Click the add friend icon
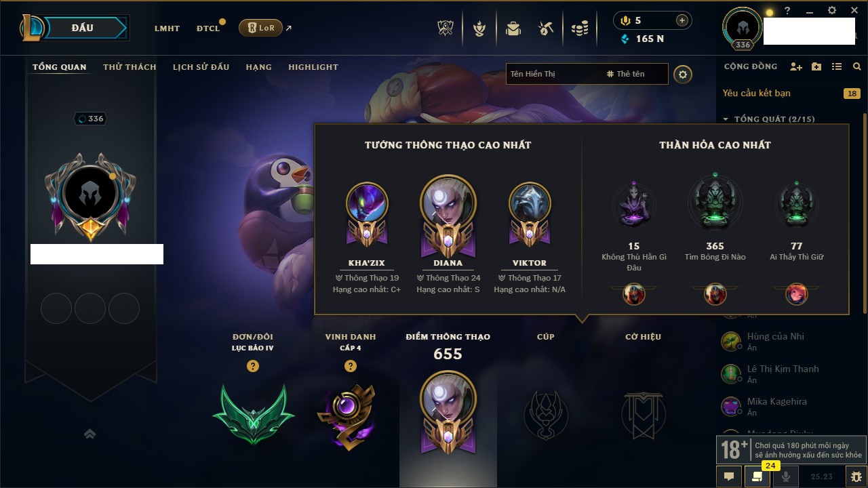Image resolution: width=868 pixels, height=488 pixels. (796, 66)
